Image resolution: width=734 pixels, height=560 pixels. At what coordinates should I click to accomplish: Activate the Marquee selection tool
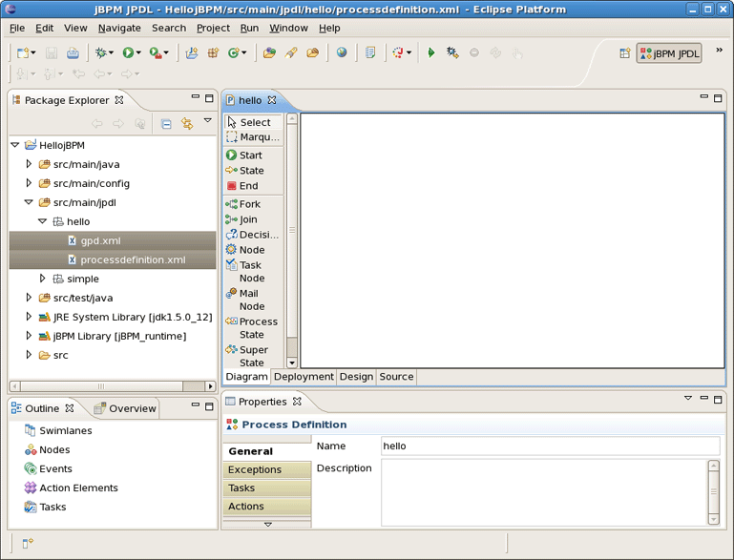253,137
